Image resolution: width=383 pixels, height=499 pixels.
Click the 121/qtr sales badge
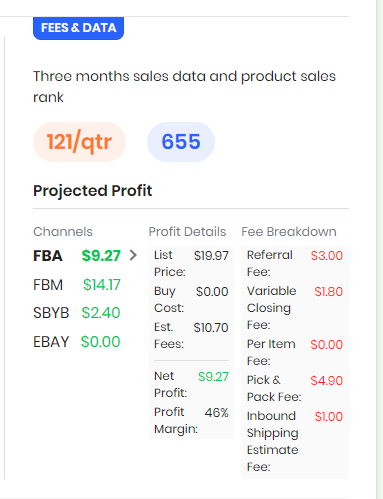(x=79, y=142)
